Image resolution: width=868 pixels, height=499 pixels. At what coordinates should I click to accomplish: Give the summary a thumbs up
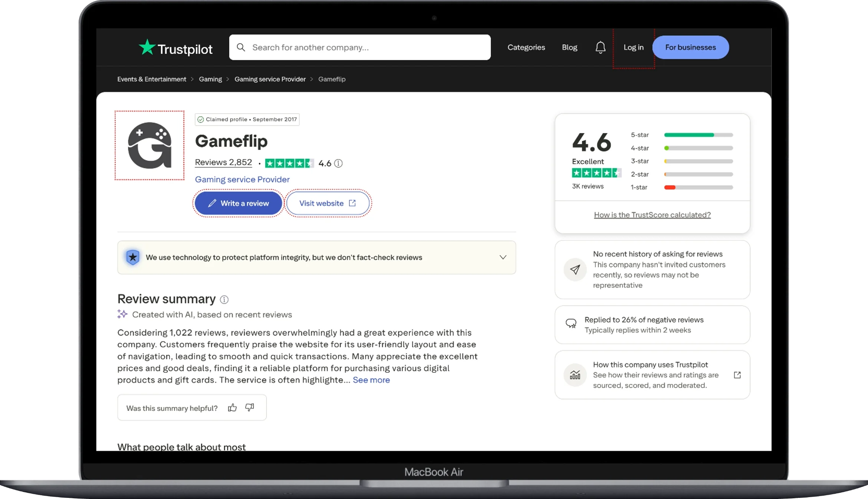pyautogui.click(x=232, y=408)
